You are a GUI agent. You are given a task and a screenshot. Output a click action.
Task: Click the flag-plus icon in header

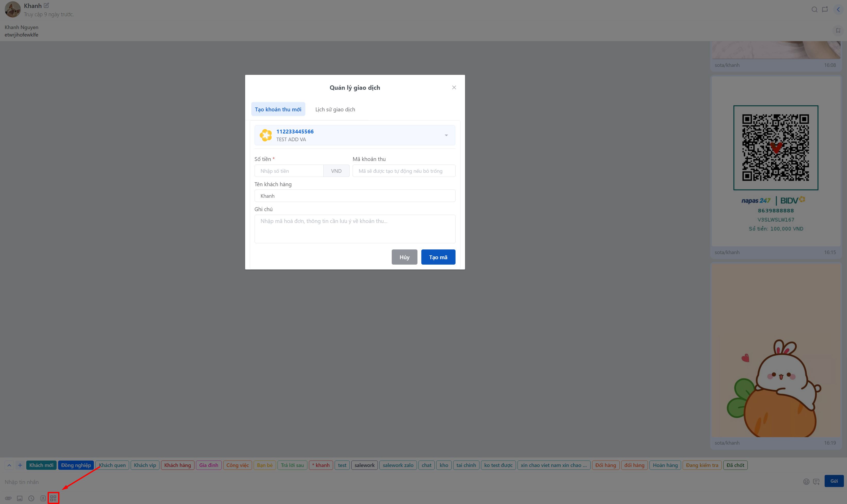point(825,10)
